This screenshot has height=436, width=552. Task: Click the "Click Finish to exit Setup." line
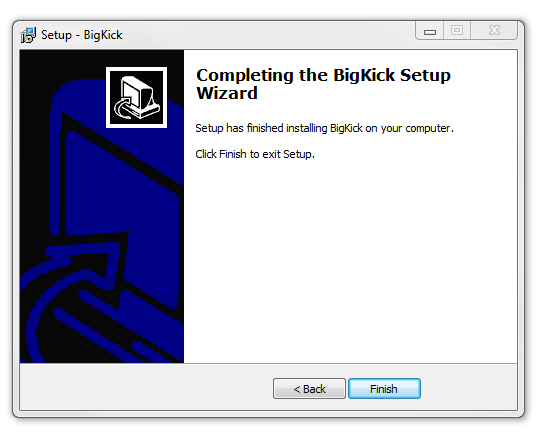tap(255, 154)
